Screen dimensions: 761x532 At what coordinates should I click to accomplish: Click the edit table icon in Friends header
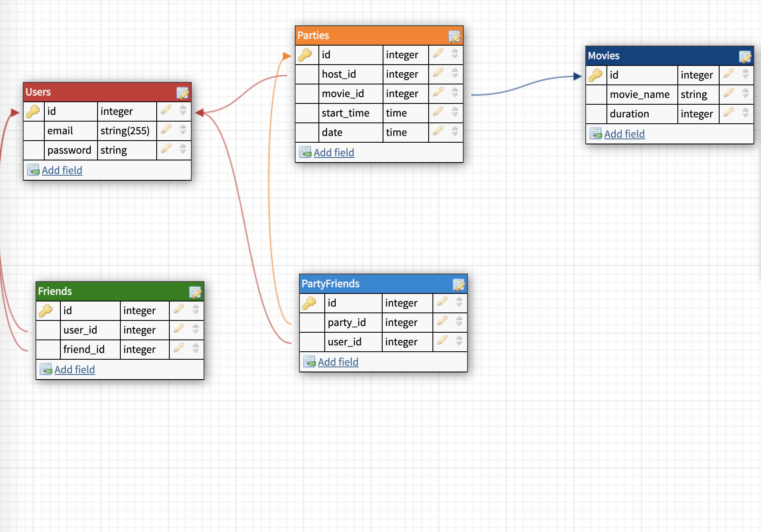click(195, 292)
